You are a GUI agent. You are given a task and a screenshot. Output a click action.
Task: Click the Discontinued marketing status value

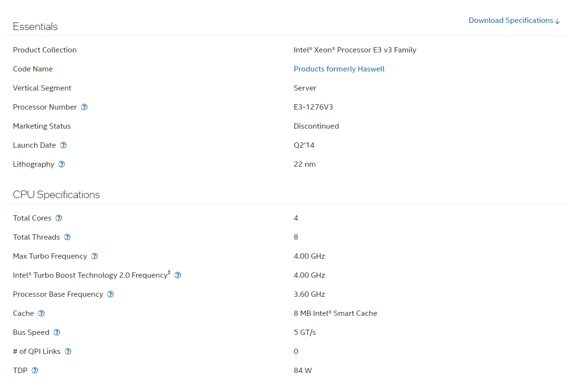(316, 126)
